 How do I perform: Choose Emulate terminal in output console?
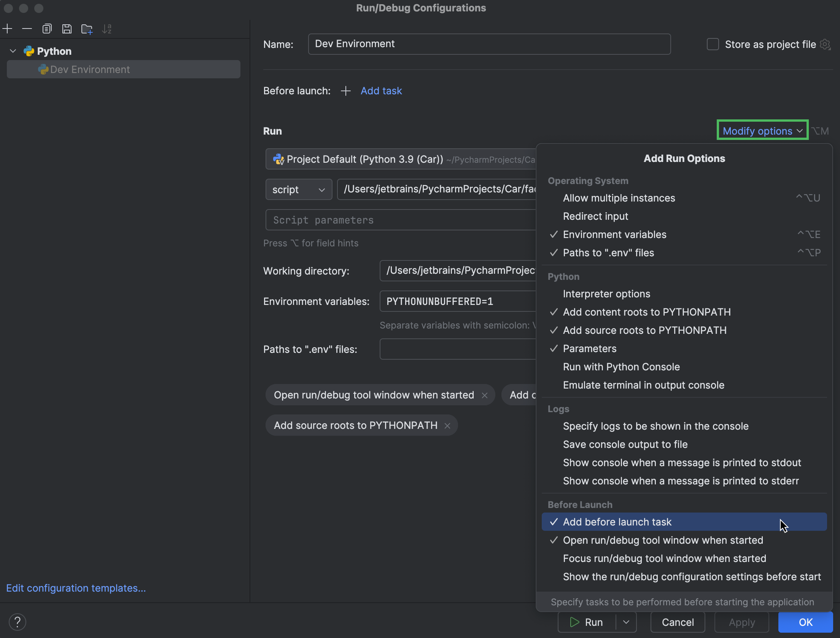click(643, 385)
